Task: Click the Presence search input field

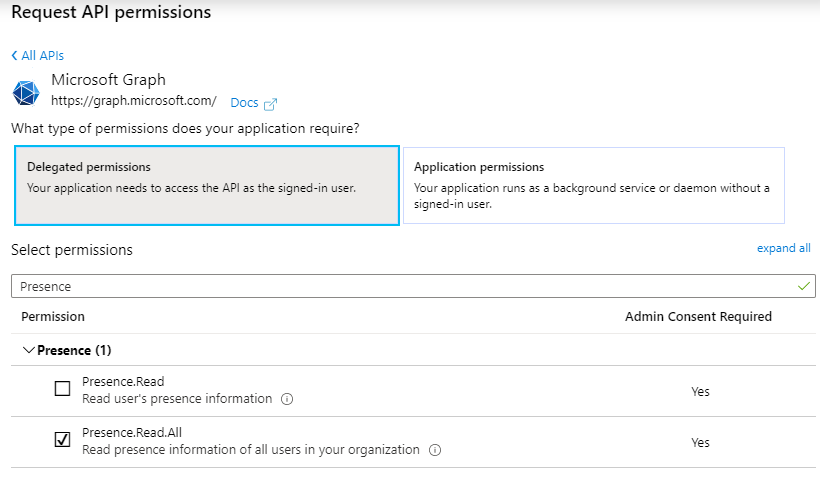Action: coord(413,286)
